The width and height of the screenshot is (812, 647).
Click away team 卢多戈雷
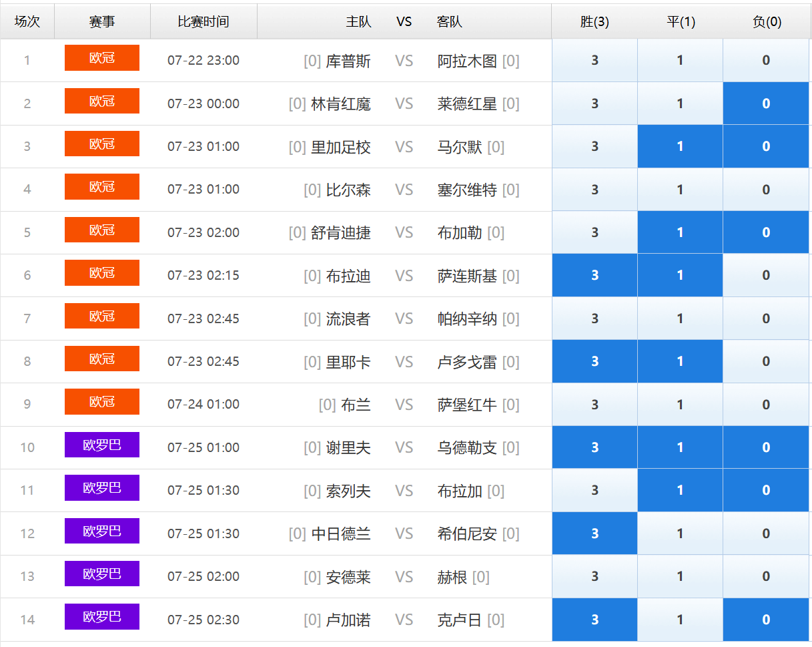[x=467, y=363]
